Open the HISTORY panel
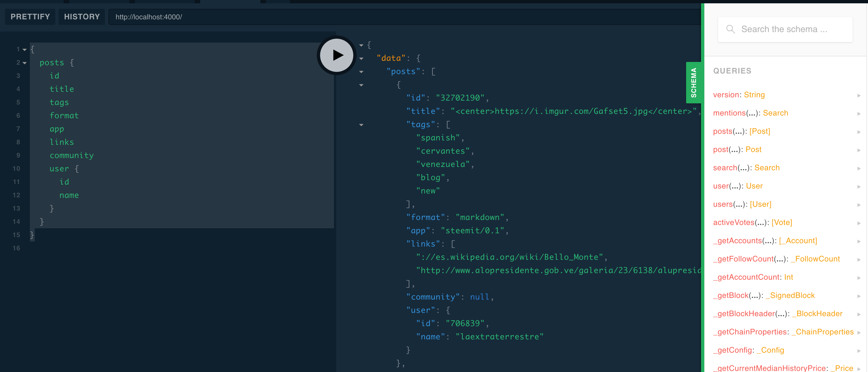 82,17
